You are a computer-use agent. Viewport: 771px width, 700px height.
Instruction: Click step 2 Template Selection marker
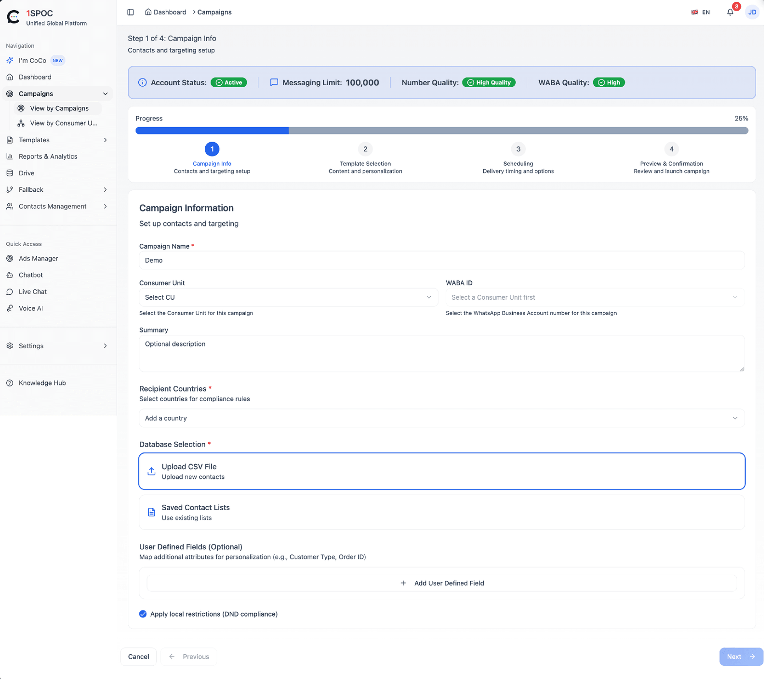[365, 149]
